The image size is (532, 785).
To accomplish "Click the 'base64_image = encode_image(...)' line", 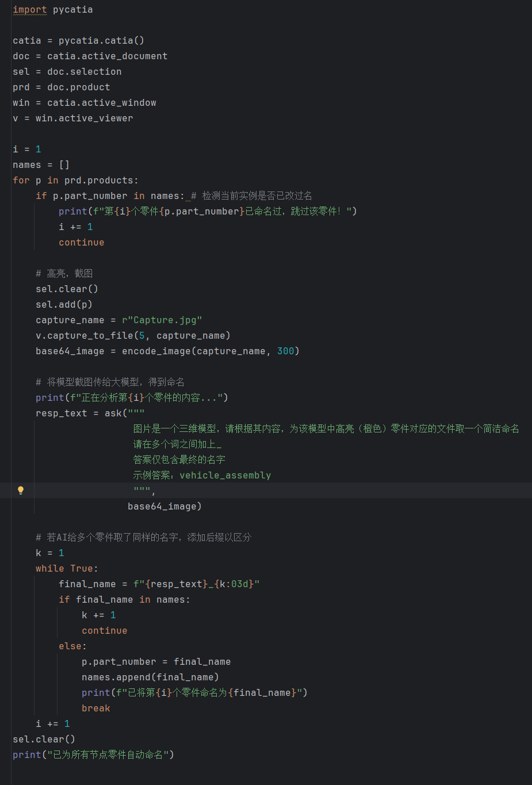I will 167,351.
